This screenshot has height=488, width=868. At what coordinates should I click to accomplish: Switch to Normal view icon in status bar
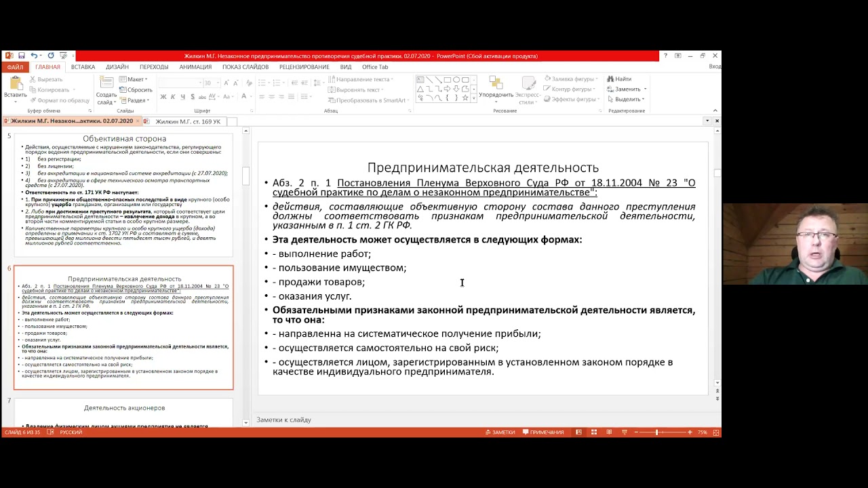[578, 432]
